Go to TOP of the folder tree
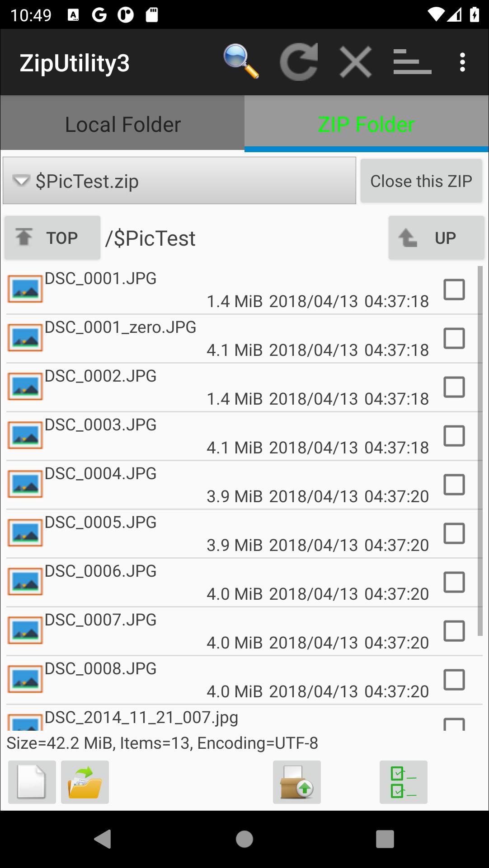The image size is (489, 868). 52,238
